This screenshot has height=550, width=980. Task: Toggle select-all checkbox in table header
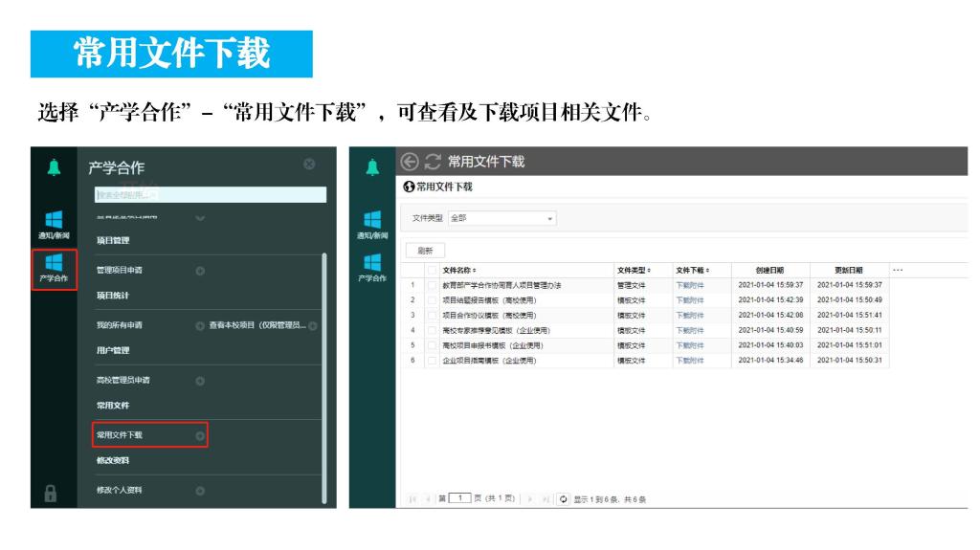point(433,270)
